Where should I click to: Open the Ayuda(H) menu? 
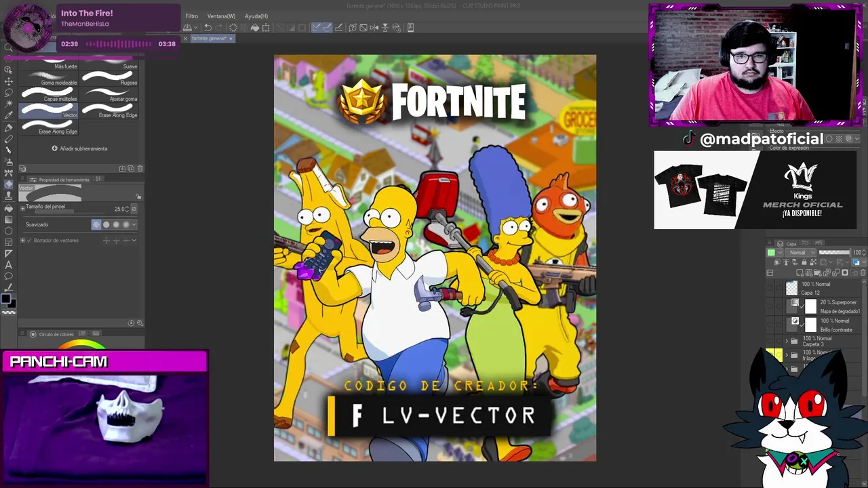(x=256, y=16)
